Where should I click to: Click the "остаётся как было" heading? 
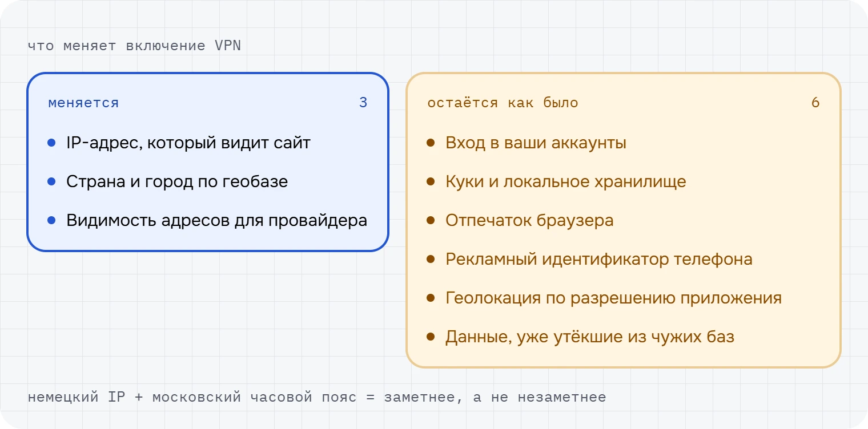click(x=503, y=103)
